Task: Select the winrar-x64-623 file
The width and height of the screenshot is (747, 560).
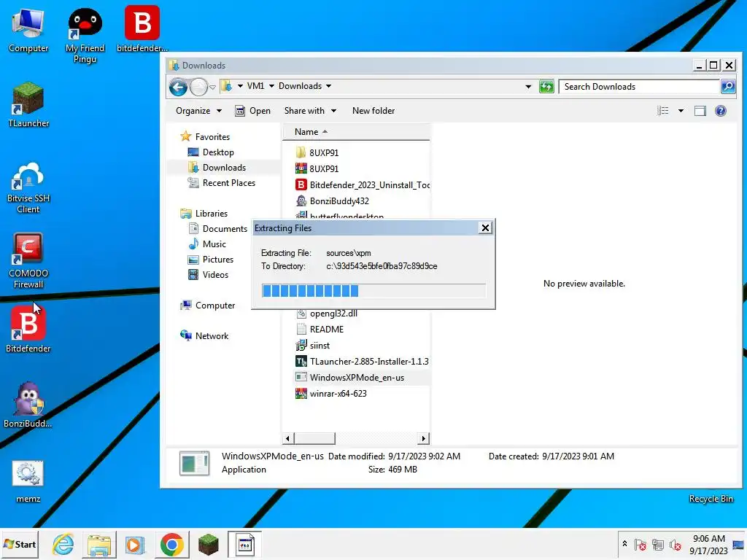Action: coord(332,394)
